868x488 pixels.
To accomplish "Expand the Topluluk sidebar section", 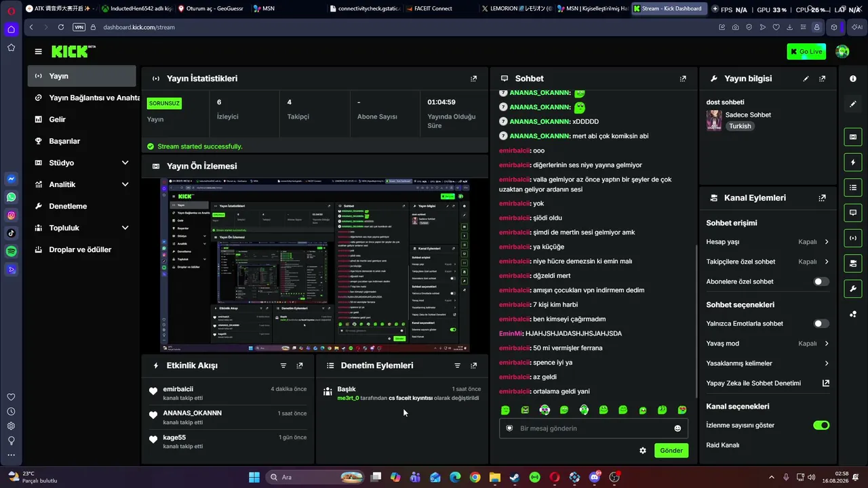I will 82,228.
